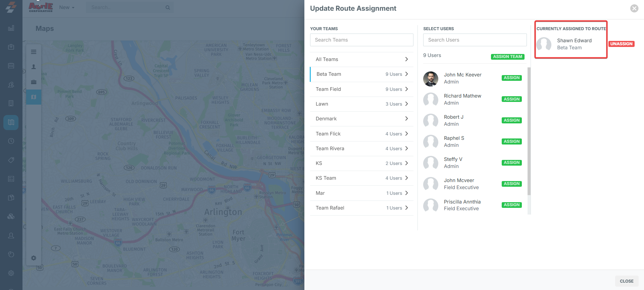The height and width of the screenshot is (290, 644).
Task: Close the Update Route Assignment panel with X
Action: 634,8
